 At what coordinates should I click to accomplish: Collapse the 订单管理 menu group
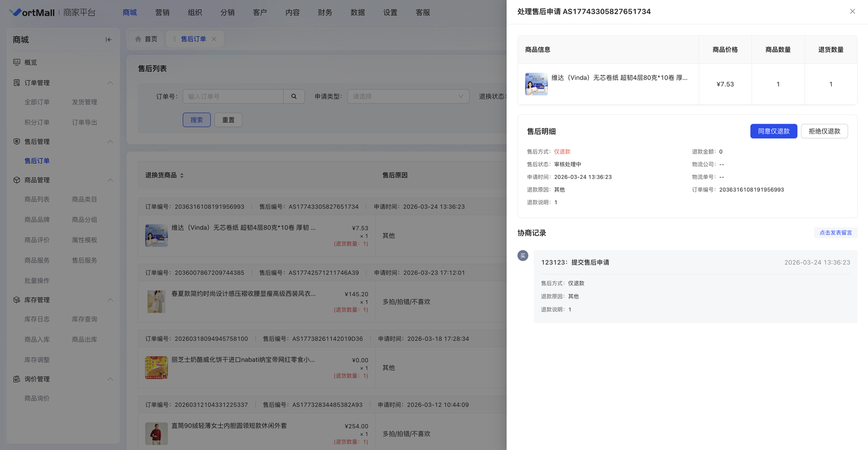(110, 83)
